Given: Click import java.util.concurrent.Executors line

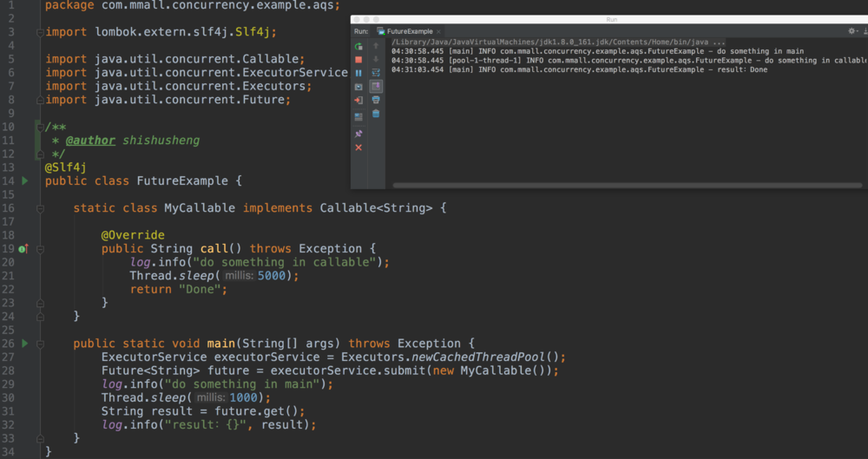Looking at the screenshot, I should (x=178, y=87).
